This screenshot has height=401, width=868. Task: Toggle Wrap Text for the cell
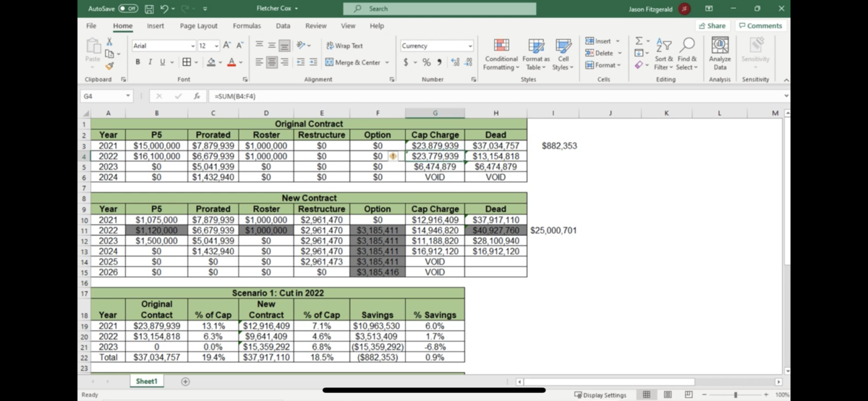[346, 46]
